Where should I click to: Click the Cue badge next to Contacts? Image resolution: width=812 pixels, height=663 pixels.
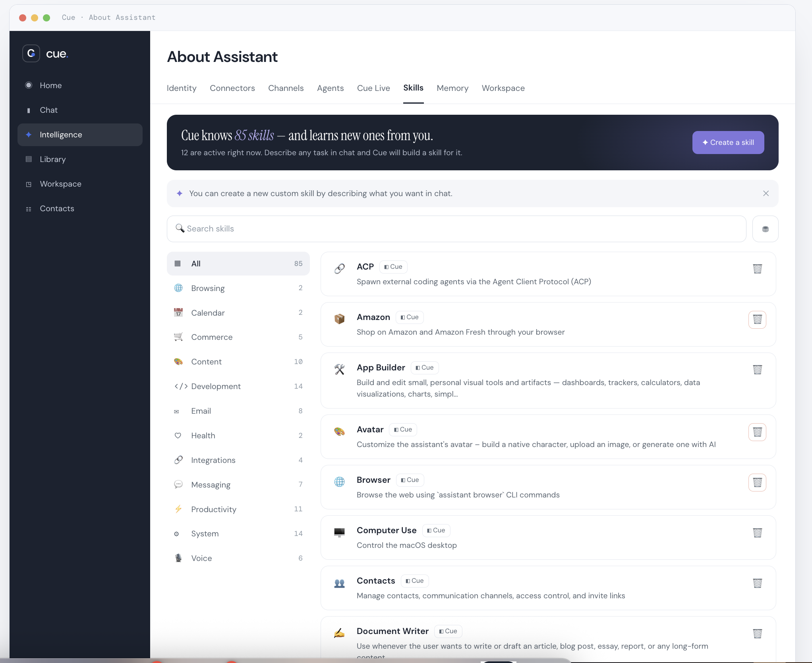click(x=415, y=581)
